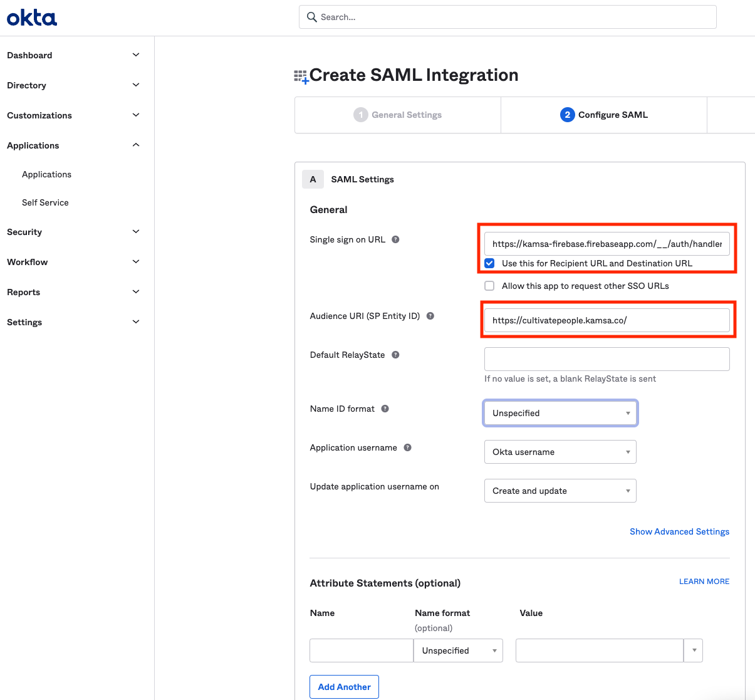The height and width of the screenshot is (700, 755).
Task: Click the help icon beside Single sign on URL
Action: click(x=395, y=239)
